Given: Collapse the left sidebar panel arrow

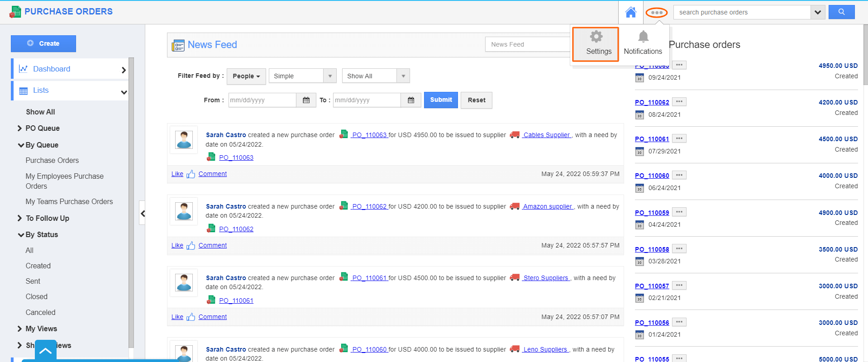Looking at the screenshot, I should coord(143,213).
